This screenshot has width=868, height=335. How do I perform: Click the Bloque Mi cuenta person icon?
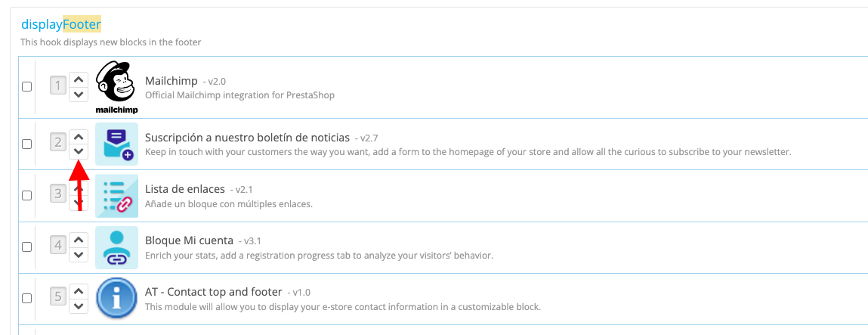point(117,247)
